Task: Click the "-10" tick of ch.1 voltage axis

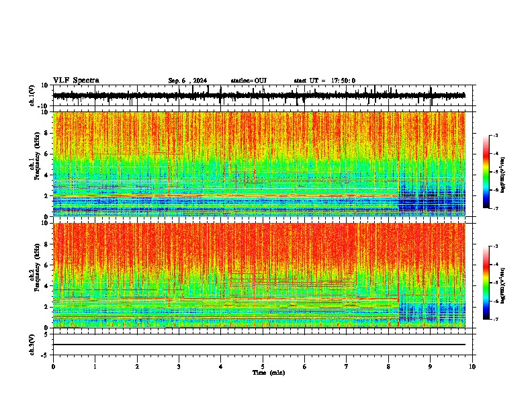Action: [44, 106]
